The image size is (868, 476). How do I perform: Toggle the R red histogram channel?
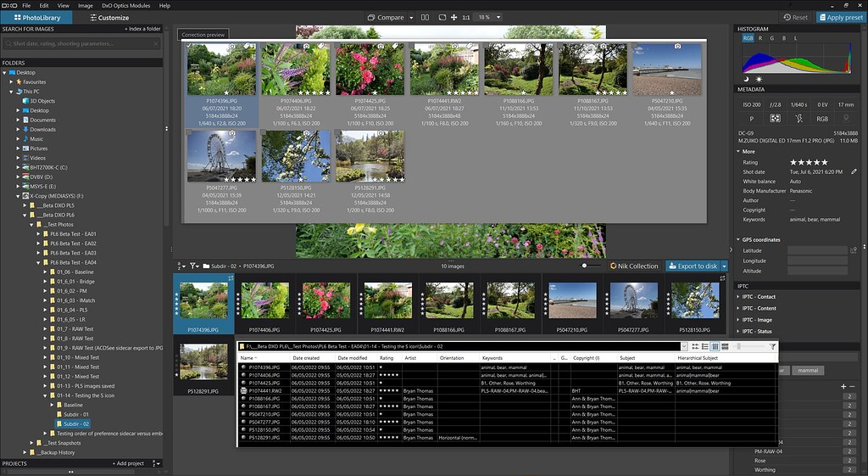pyautogui.click(x=760, y=38)
